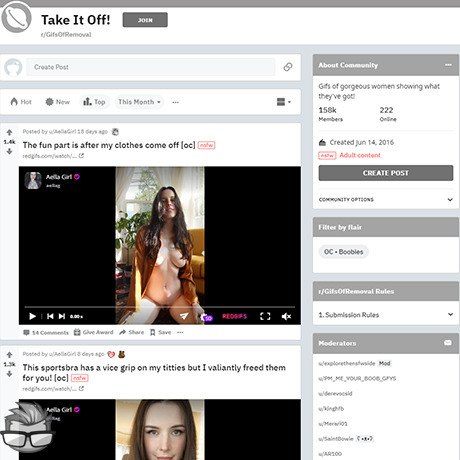Sort posts by New
Viewport: 460px width, 460px height.
[x=58, y=102]
